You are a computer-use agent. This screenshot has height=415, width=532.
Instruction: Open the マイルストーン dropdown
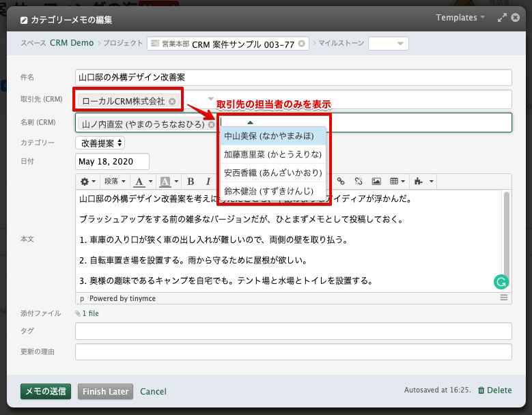388,44
